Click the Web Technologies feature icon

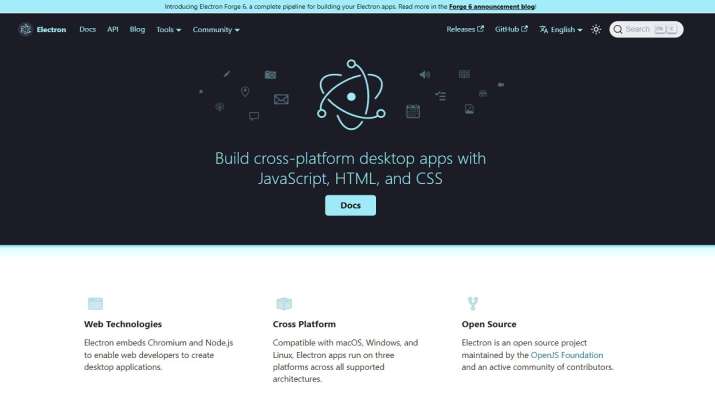tap(95, 304)
